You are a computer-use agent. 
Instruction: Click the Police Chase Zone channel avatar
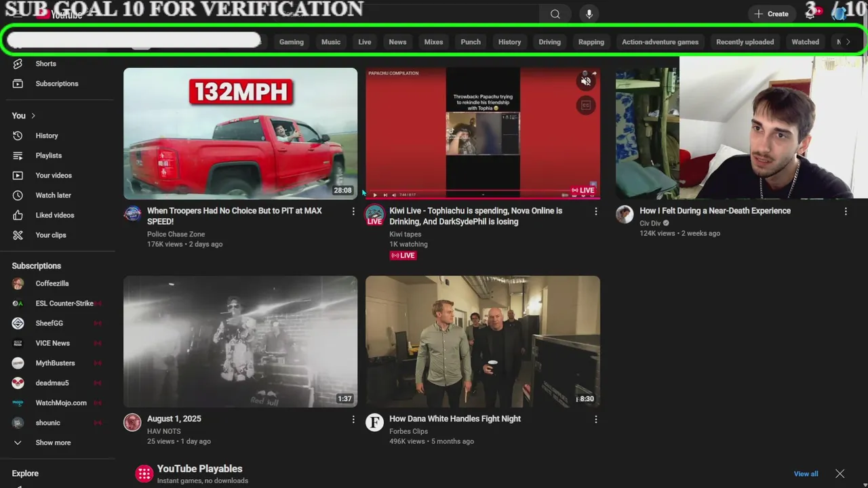tap(132, 214)
